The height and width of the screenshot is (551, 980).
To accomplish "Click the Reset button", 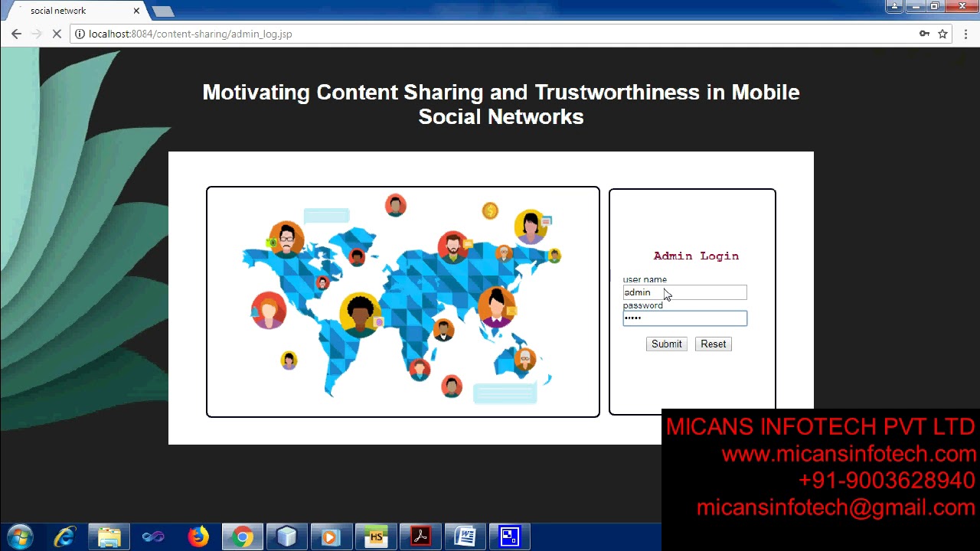I will click(x=713, y=344).
